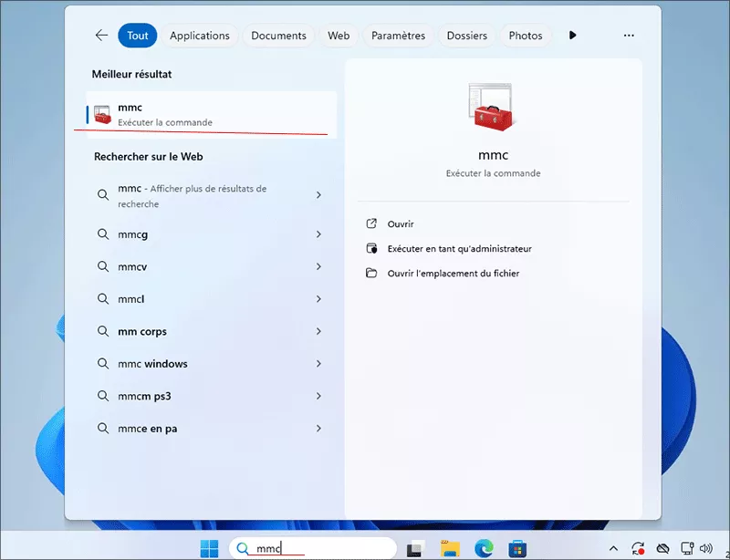Switch to the Applications filter tab
This screenshot has height=560, width=730.
point(199,36)
